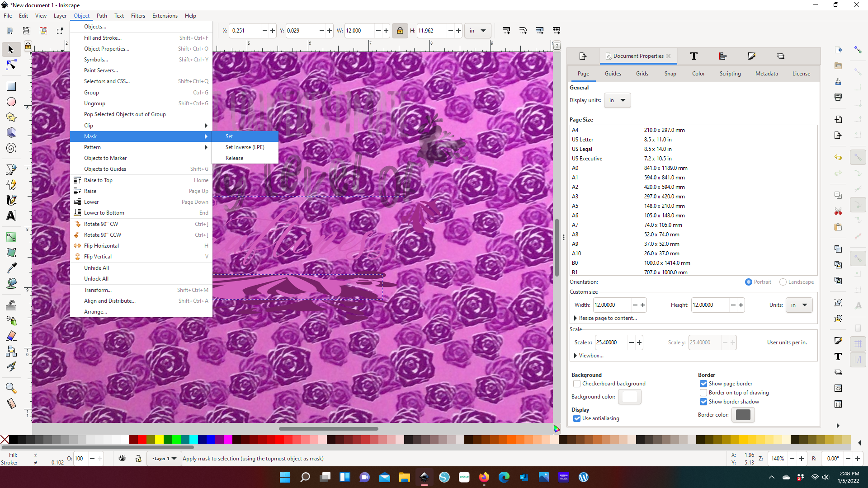
Task: Select the Spiral tool
Action: 11,148
